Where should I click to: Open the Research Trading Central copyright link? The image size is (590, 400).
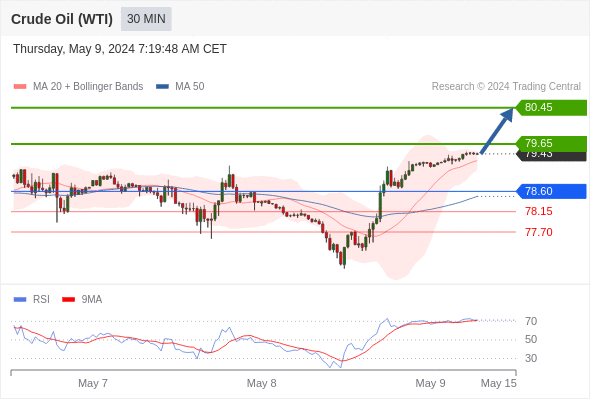[x=506, y=87]
